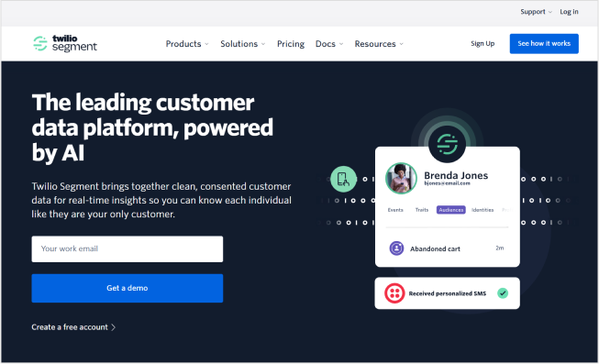599x364 pixels.
Task: Open the Resources dropdown menu
Action: tap(379, 44)
